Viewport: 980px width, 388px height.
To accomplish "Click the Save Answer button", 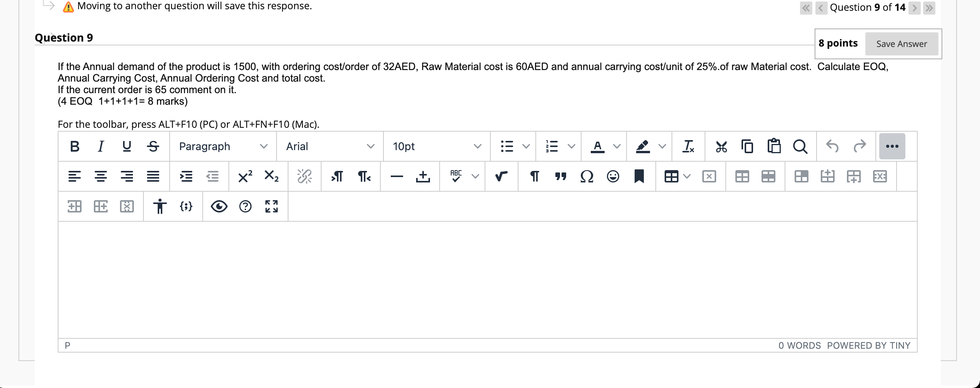I will pos(902,44).
